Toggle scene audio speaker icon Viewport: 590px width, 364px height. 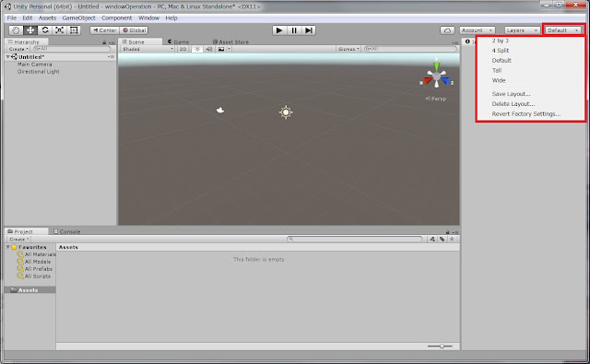point(209,49)
